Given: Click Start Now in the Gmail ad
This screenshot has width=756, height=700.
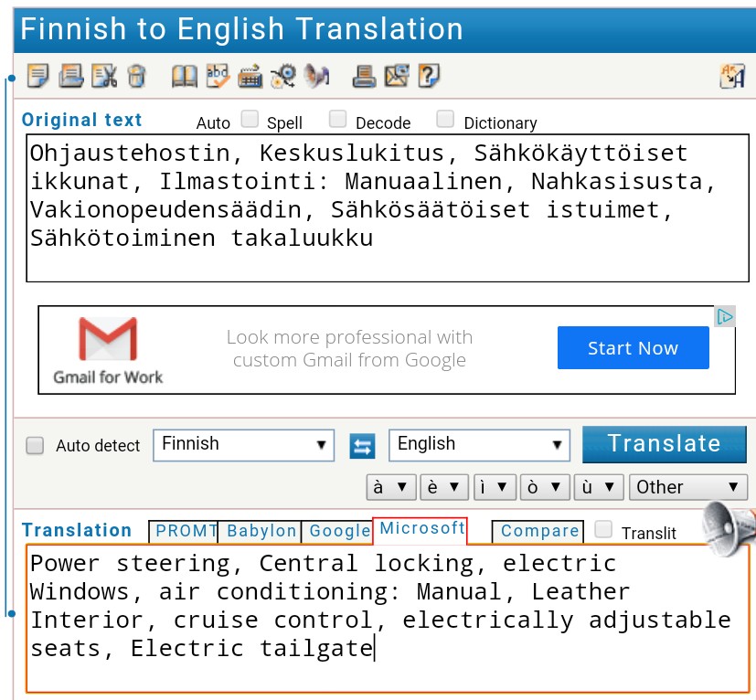Looking at the screenshot, I should point(633,348).
